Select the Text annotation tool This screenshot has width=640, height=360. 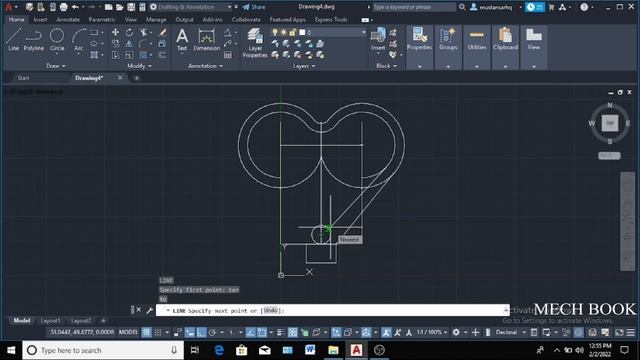click(182, 40)
